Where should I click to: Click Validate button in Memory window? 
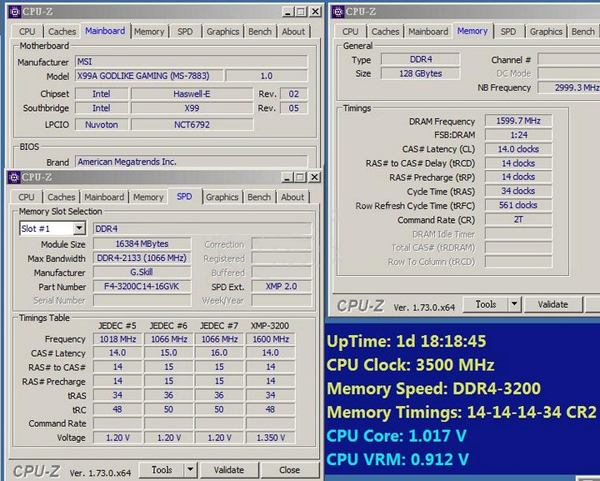553,304
